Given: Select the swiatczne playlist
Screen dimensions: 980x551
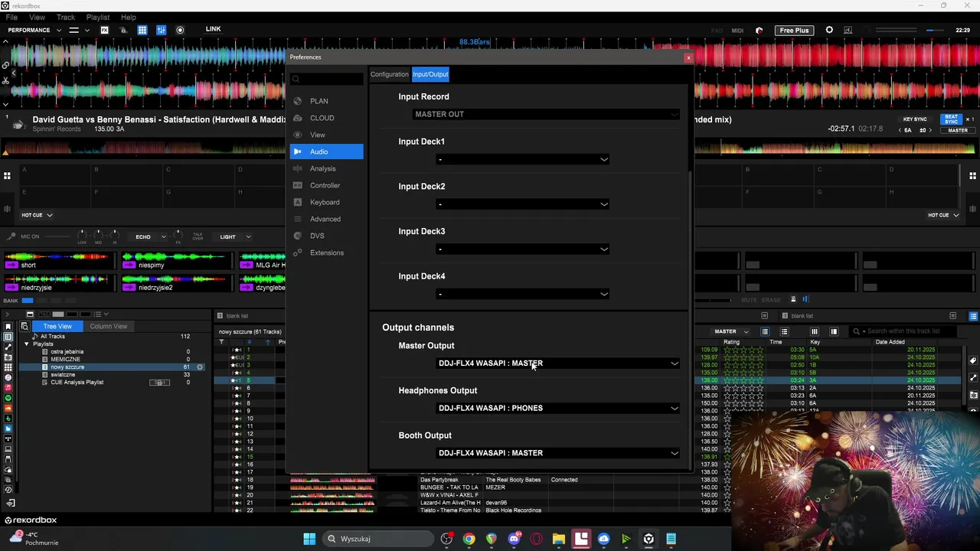Looking at the screenshot, I should pyautogui.click(x=63, y=375).
